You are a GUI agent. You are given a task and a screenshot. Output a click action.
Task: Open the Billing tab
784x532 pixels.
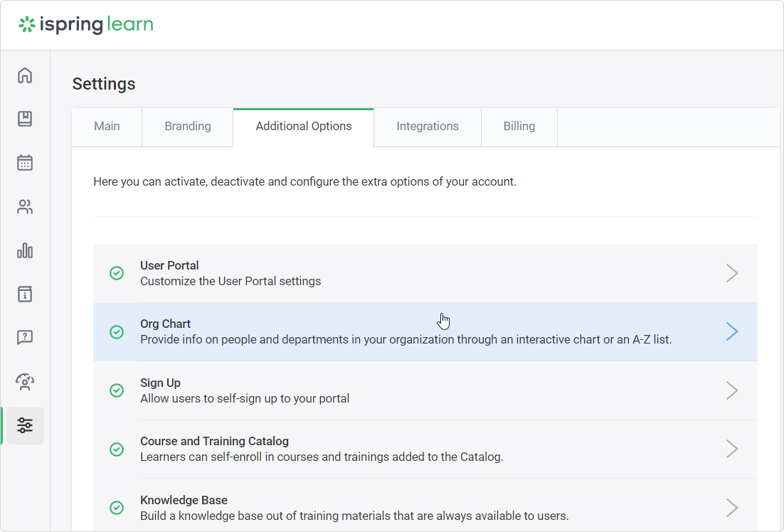tap(519, 126)
